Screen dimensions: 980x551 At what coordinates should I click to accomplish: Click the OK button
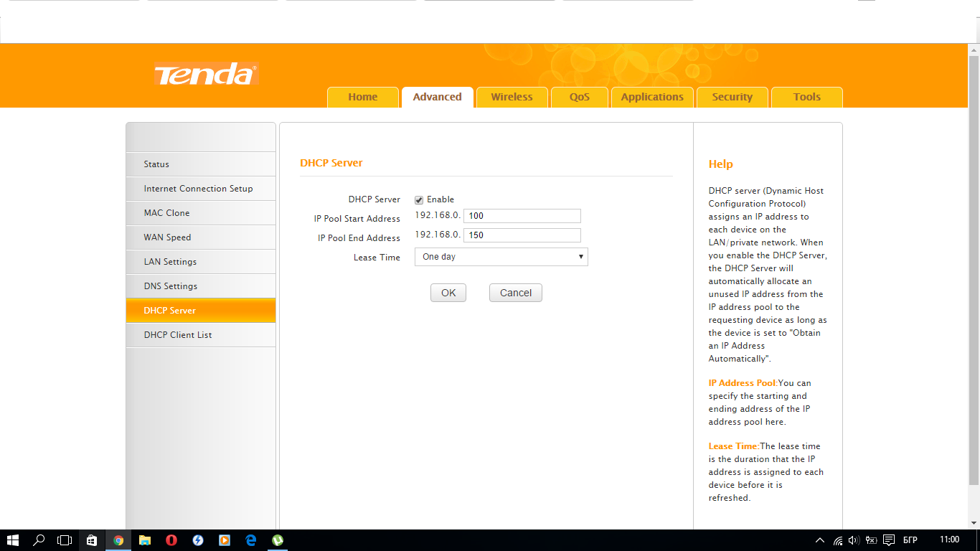[x=448, y=293]
